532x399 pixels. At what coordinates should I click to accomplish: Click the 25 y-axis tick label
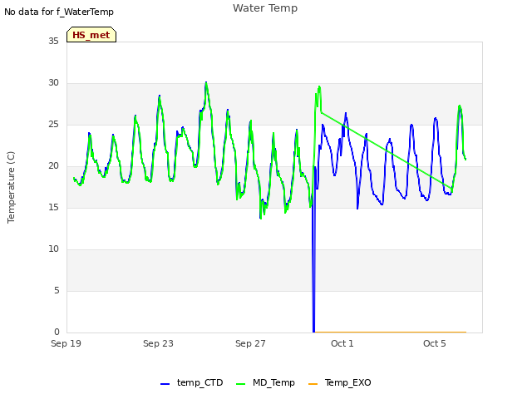[x=53, y=124]
